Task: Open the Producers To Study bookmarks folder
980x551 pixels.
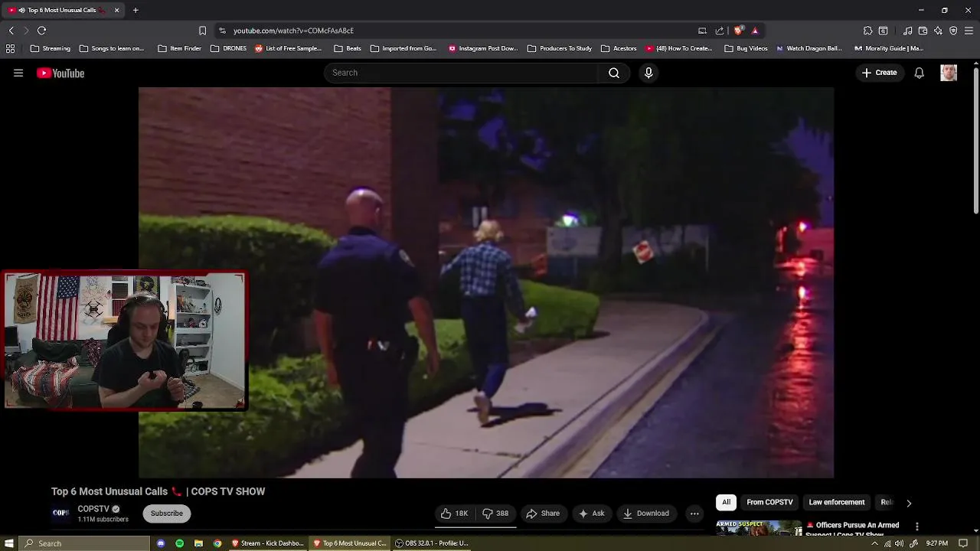Action: pyautogui.click(x=559, y=48)
